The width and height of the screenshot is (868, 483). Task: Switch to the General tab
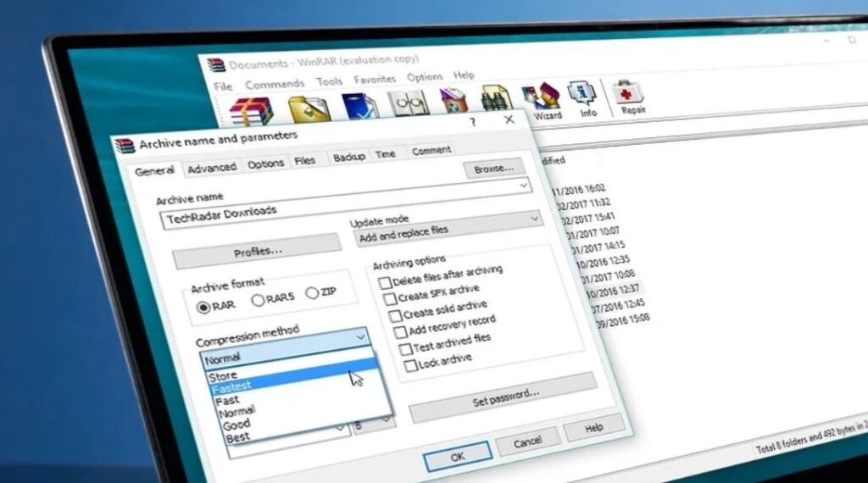click(154, 171)
